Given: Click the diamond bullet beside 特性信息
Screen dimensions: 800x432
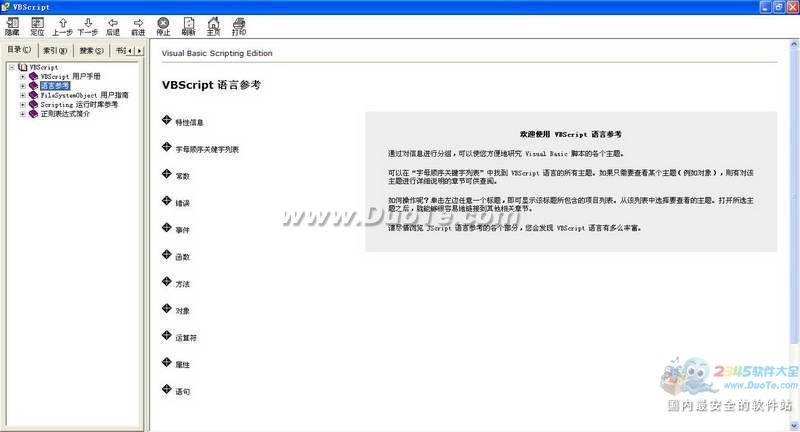Looking at the screenshot, I should click(x=166, y=120).
